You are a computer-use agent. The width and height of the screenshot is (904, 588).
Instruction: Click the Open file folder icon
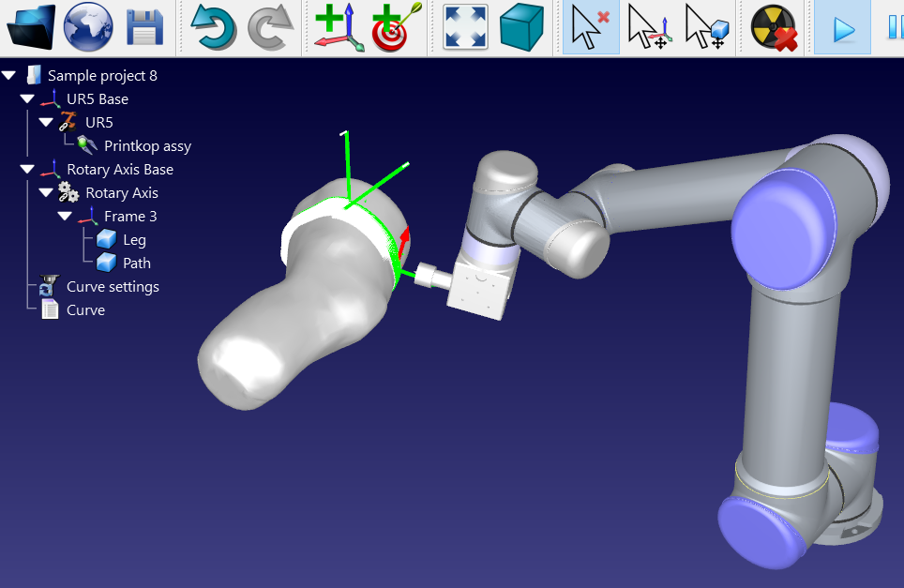click(x=31, y=27)
